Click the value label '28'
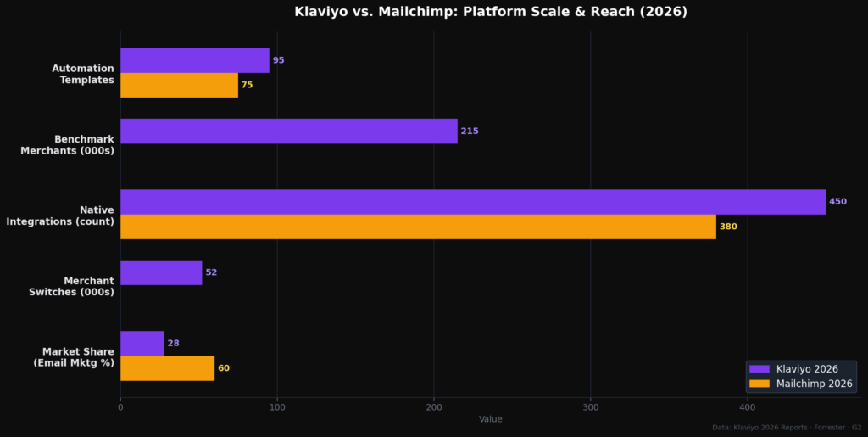 [x=173, y=344]
